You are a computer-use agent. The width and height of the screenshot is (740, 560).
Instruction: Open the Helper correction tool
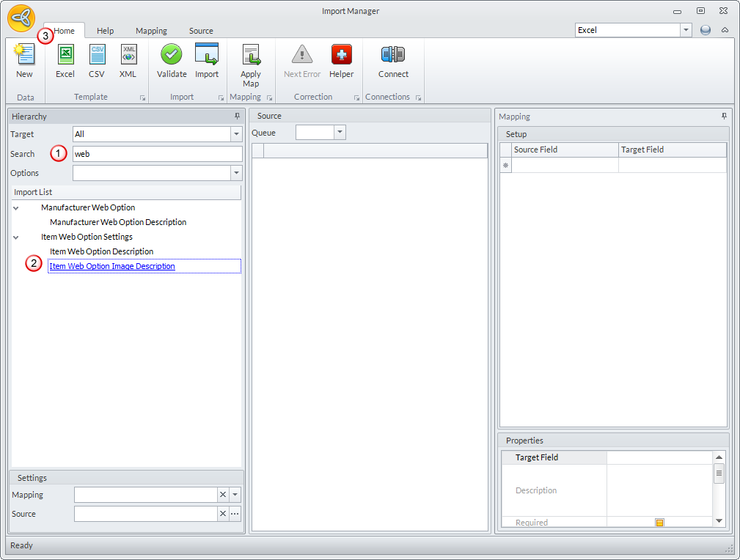(x=341, y=56)
